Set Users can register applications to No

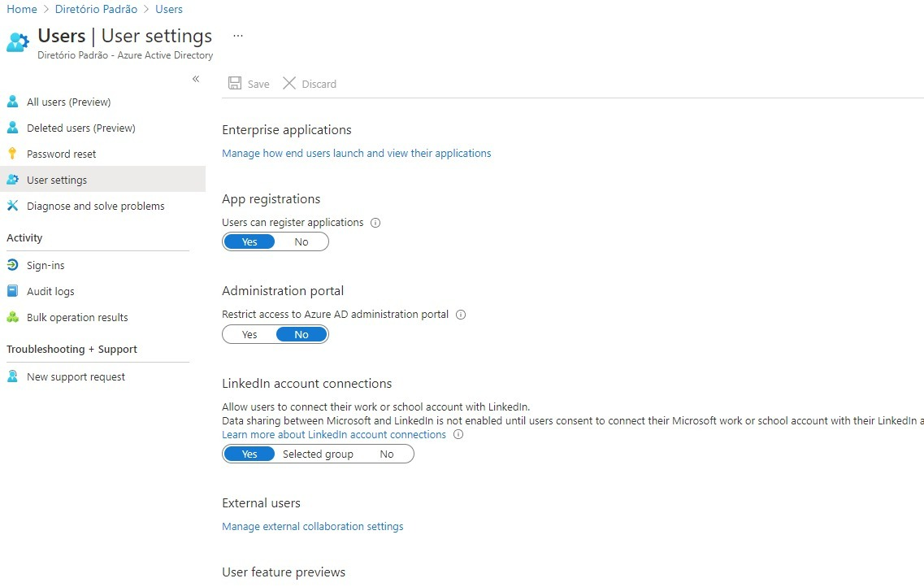301,241
